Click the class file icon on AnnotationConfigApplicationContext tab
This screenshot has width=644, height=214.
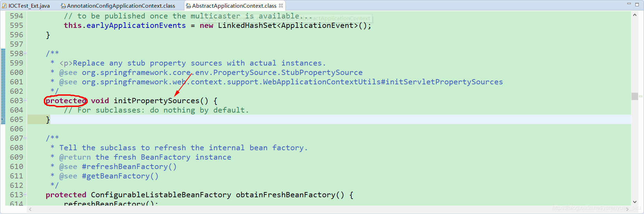coord(63,6)
